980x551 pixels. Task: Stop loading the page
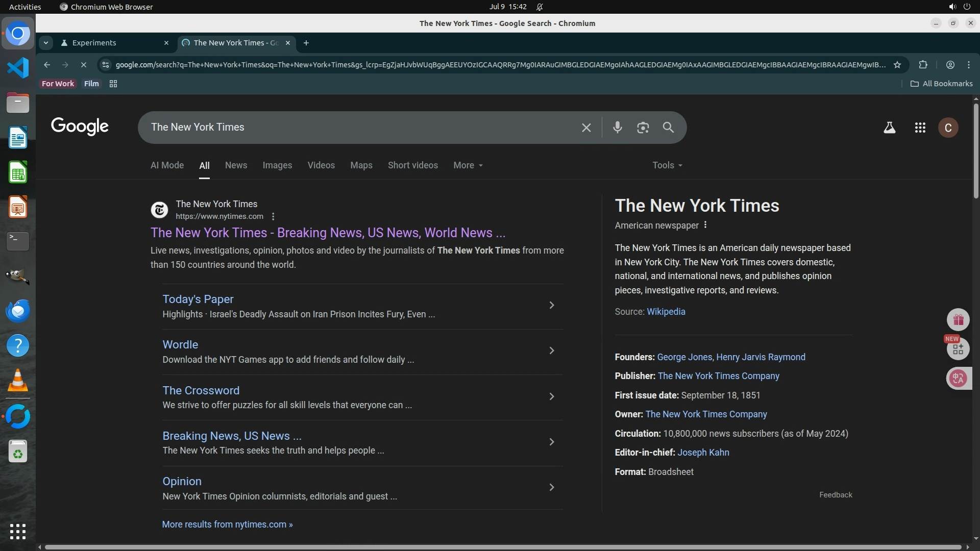(x=84, y=65)
